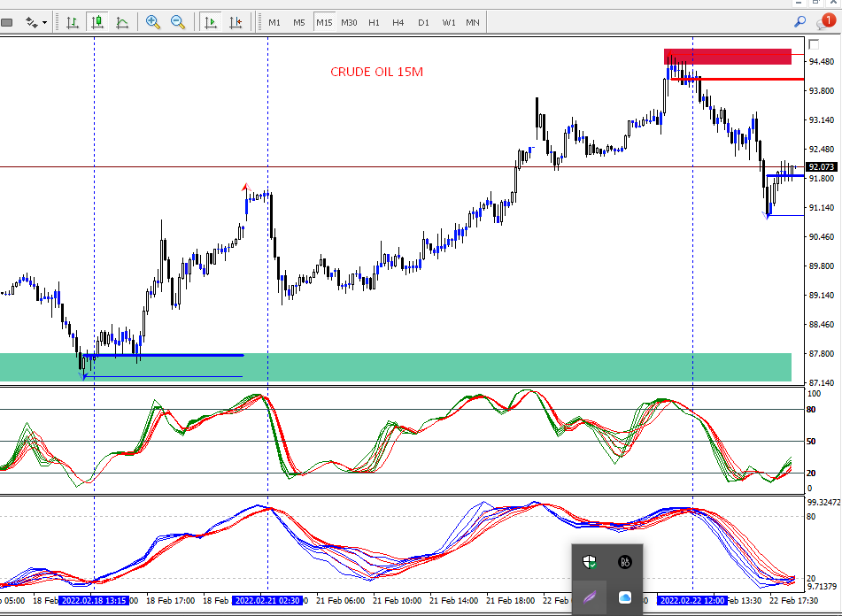Select the W1 weekly timeframe
The width and height of the screenshot is (842, 616).
click(x=449, y=22)
